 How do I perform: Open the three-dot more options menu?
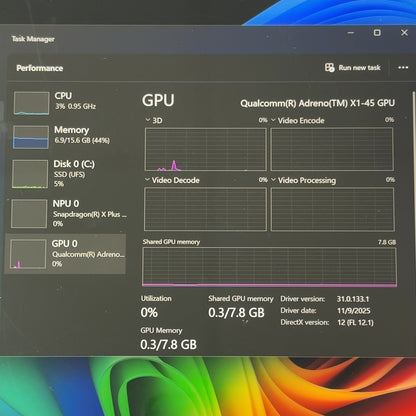(x=403, y=68)
